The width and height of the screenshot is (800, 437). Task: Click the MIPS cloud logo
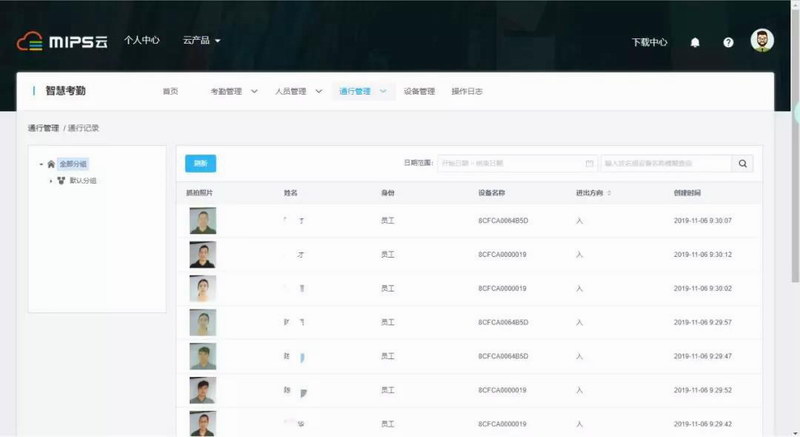click(x=61, y=42)
